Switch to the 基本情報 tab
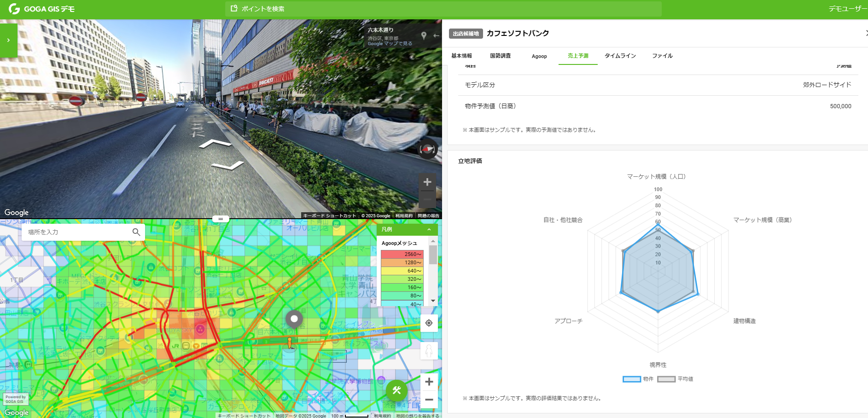This screenshot has height=418, width=868. coord(461,56)
